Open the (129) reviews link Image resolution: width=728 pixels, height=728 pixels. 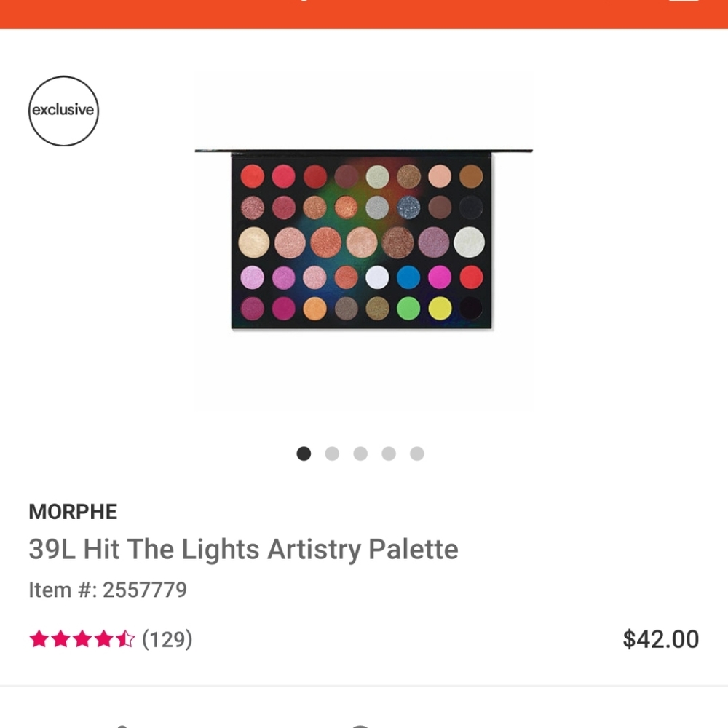coord(168,639)
